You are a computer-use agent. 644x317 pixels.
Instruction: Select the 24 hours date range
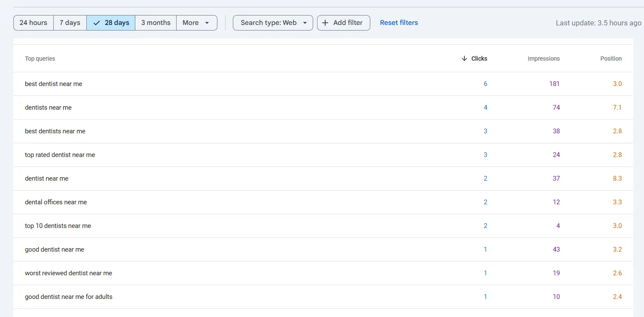[x=34, y=23]
